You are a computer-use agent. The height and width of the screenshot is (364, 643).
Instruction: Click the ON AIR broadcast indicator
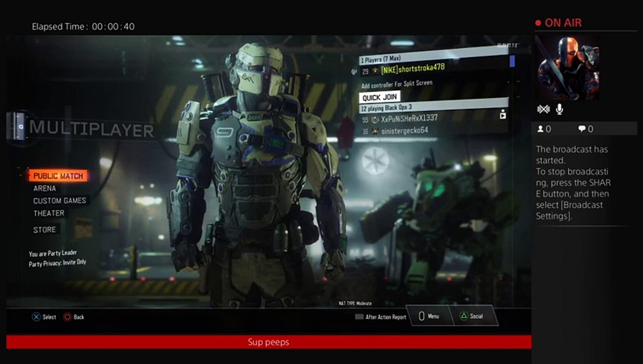tap(559, 23)
